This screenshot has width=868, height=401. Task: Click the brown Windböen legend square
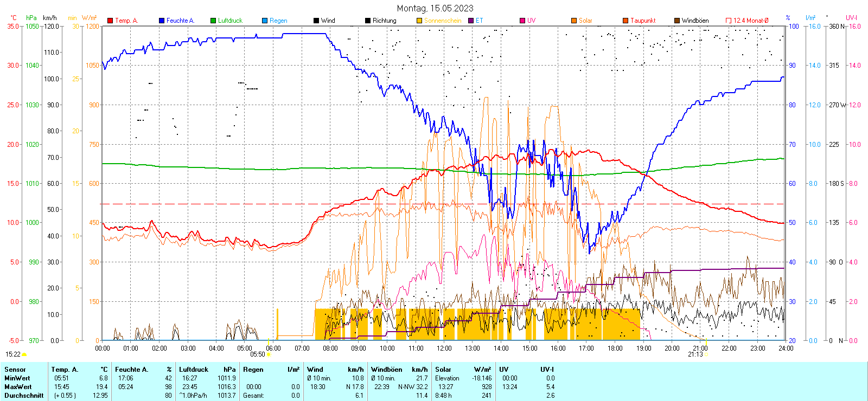tap(677, 21)
